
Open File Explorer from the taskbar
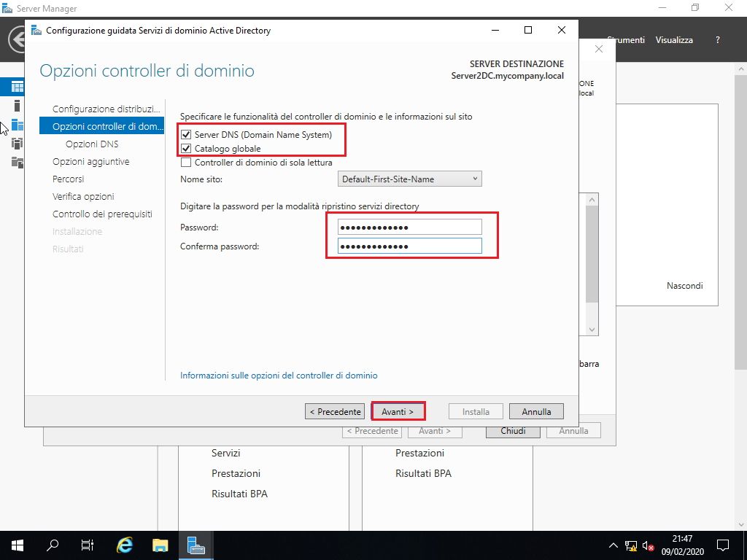[x=158, y=545]
